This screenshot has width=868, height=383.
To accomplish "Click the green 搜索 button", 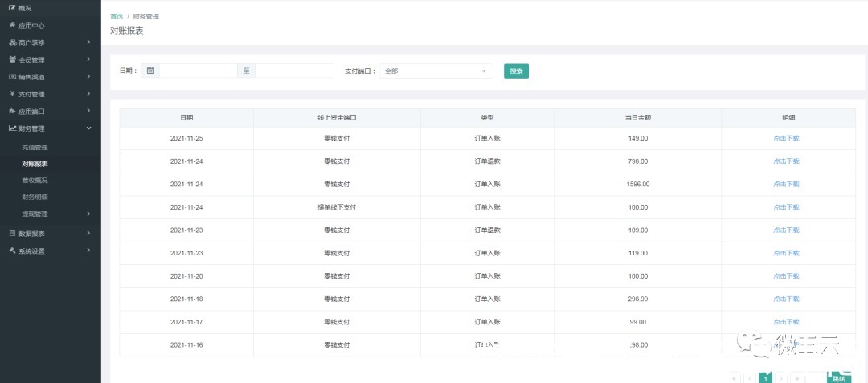I will click(x=516, y=71).
